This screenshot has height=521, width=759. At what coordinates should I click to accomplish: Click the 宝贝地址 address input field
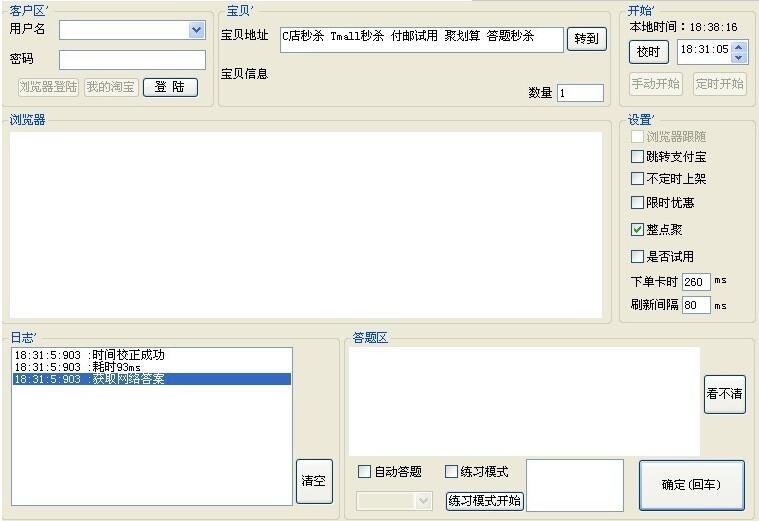pos(422,39)
